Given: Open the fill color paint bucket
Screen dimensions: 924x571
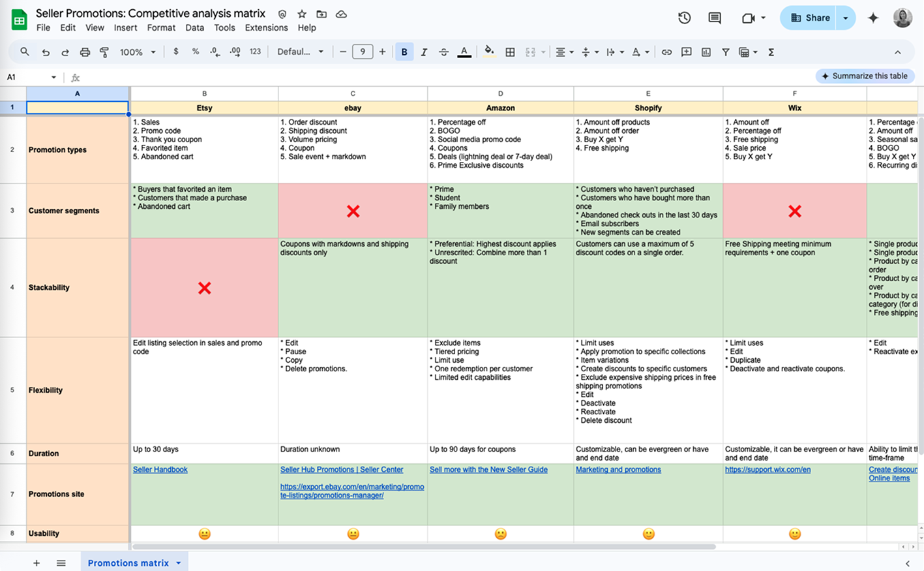Looking at the screenshot, I should (x=489, y=52).
